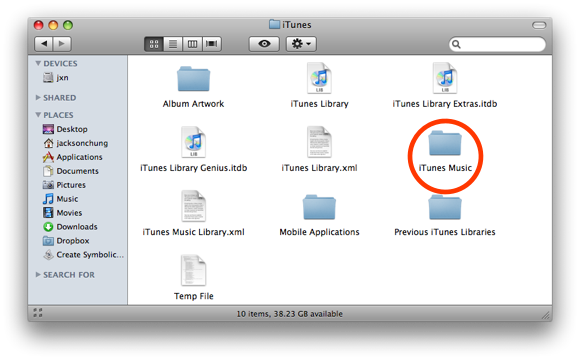The height and width of the screenshot is (360, 580).
Task: Select the iTunes Music folder icon
Action: tap(445, 143)
